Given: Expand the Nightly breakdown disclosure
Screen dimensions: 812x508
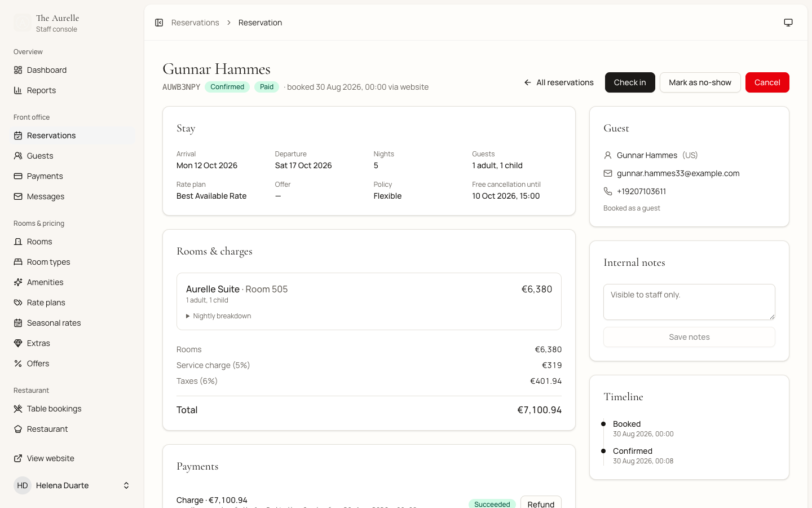Looking at the screenshot, I should tap(219, 316).
